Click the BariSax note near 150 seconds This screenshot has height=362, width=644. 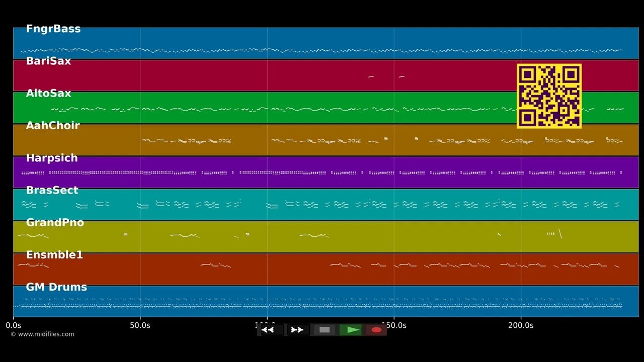[401, 76]
